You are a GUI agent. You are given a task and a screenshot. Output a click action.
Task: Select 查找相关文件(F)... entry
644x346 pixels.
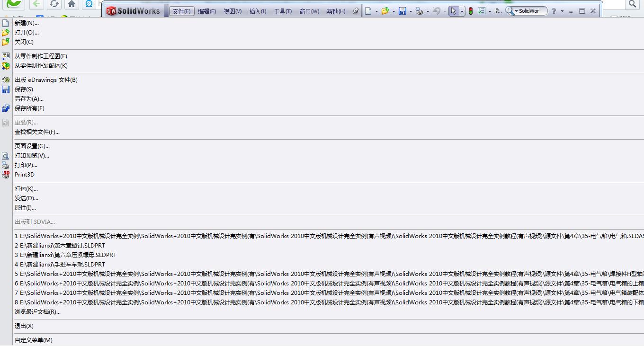[x=37, y=132]
